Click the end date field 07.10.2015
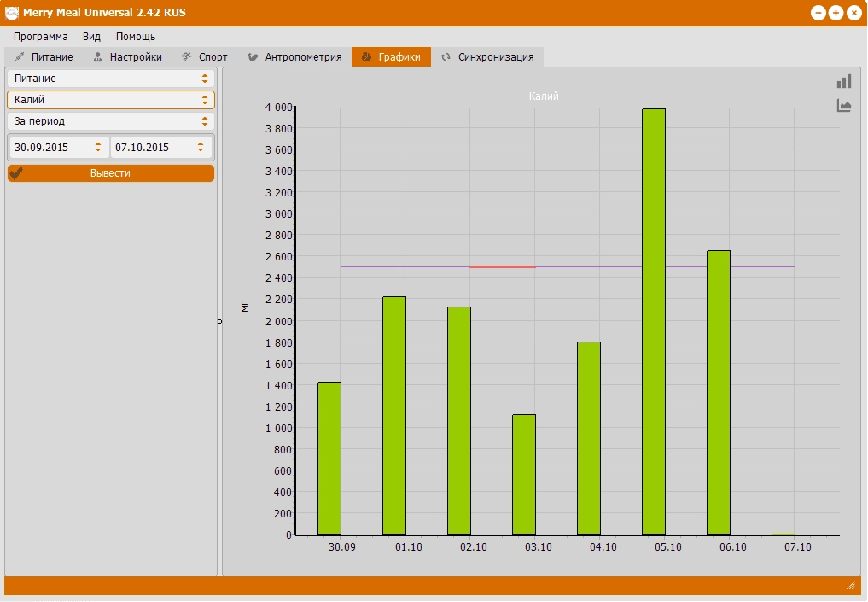 coord(161,148)
